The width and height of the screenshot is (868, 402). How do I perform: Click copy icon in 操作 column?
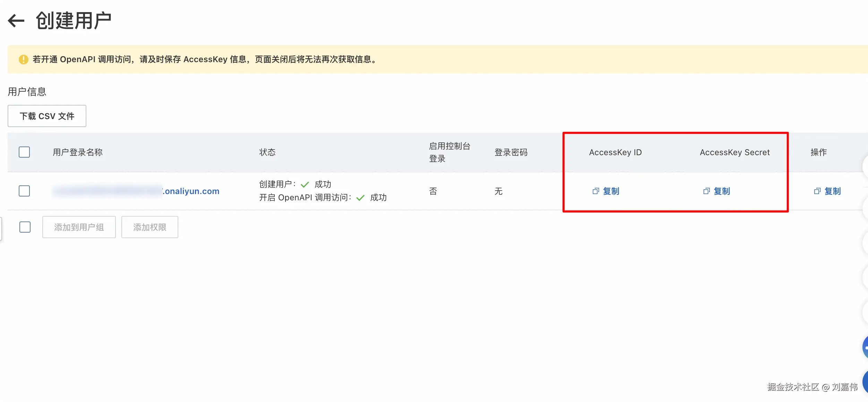(x=817, y=191)
